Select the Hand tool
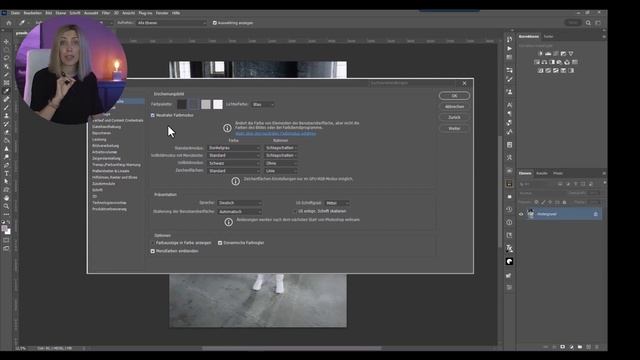Viewport: 640px width, 360px height. tap(6, 198)
